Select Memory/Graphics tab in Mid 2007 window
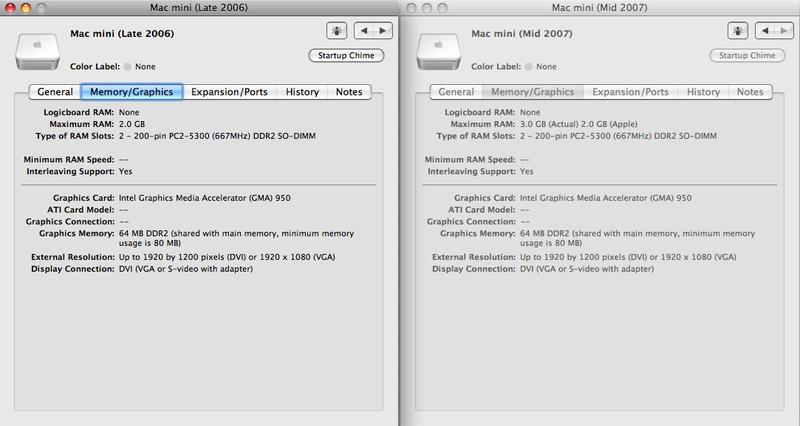This screenshot has height=426, width=800. click(533, 92)
